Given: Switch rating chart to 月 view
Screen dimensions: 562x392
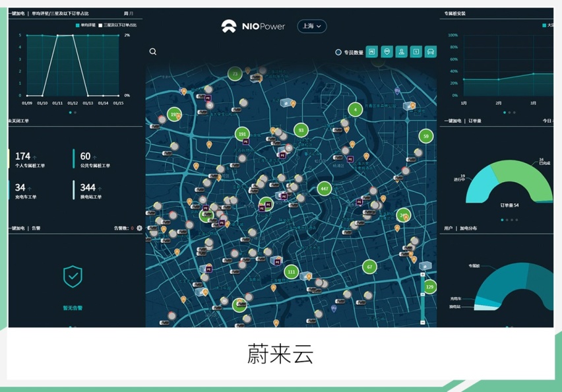Looking at the screenshot, I should (131, 14).
